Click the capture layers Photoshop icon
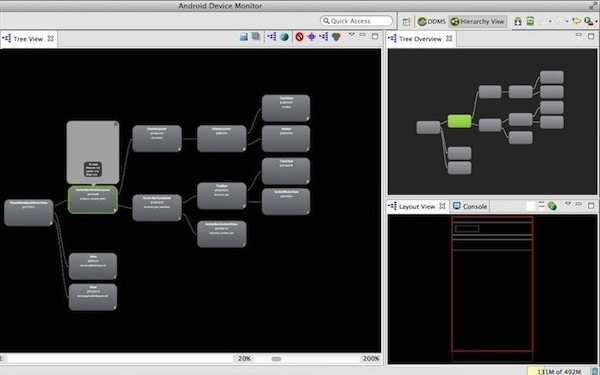600x375 pixels. pyautogui.click(x=256, y=37)
